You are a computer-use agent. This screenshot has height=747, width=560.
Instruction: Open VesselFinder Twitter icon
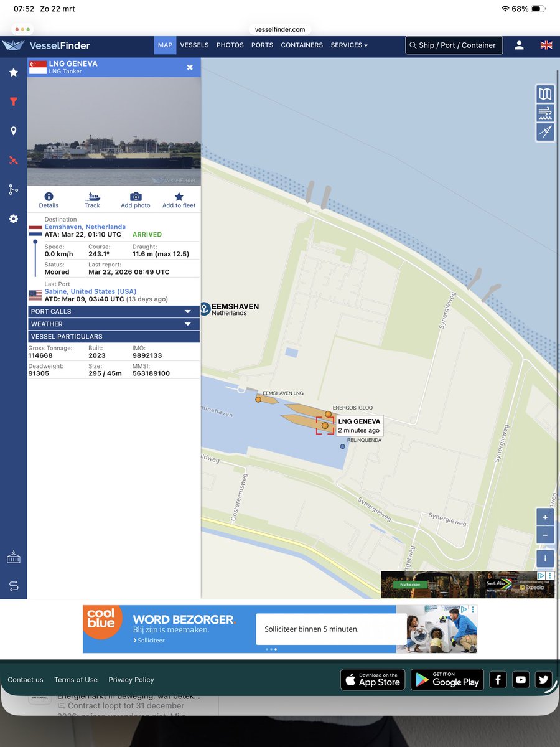543,680
